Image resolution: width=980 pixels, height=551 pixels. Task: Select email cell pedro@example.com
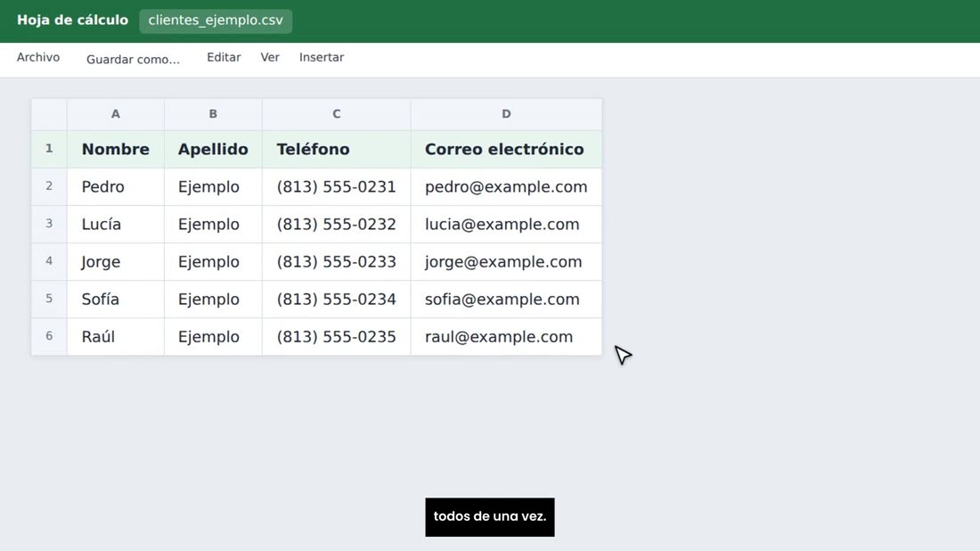point(506,186)
